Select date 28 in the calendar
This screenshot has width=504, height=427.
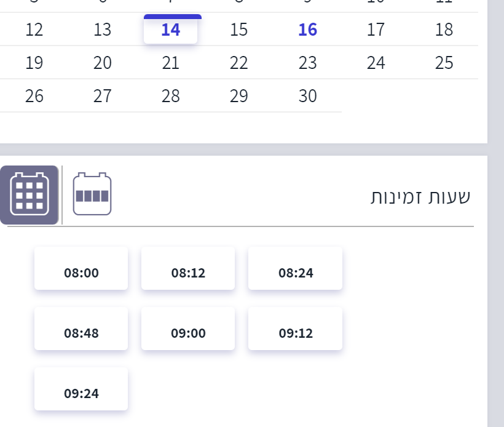pyautogui.click(x=170, y=96)
